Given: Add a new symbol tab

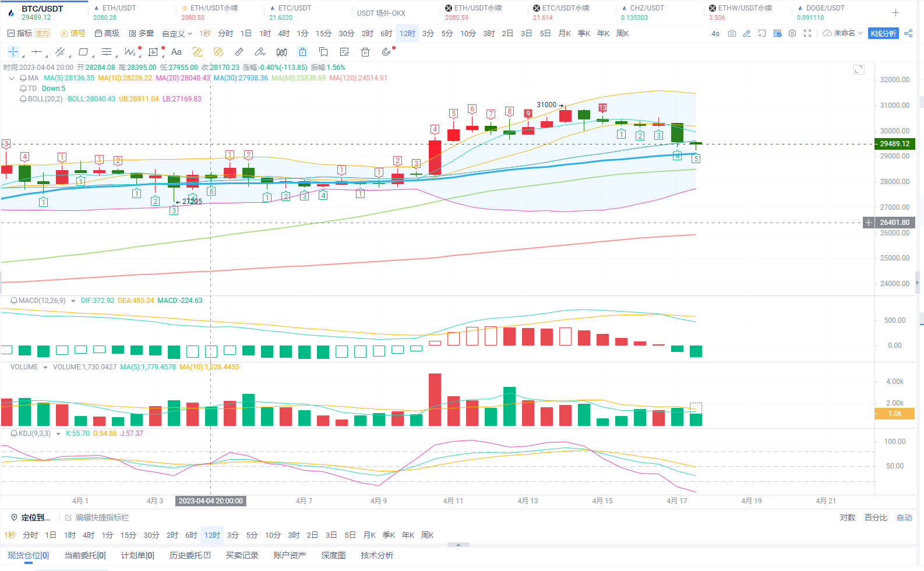Looking at the screenshot, I should point(895,12).
